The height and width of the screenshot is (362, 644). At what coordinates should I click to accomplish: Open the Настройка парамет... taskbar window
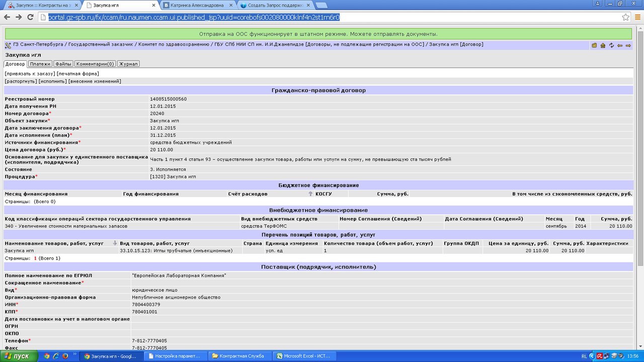point(176,356)
